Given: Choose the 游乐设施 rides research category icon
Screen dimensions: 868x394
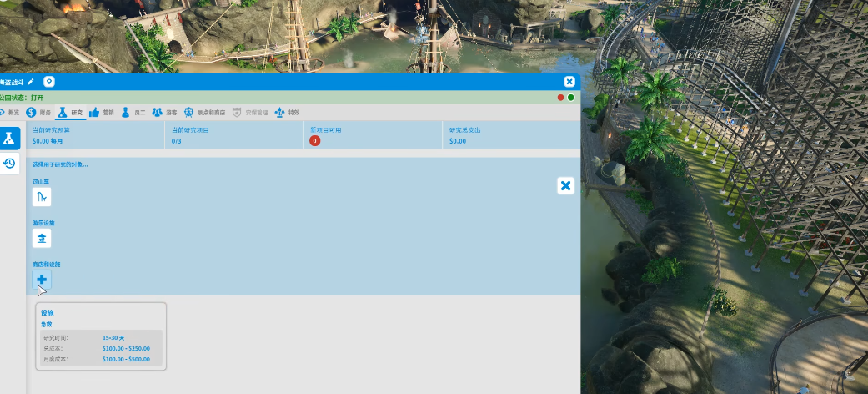Looking at the screenshot, I should (42, 238).
